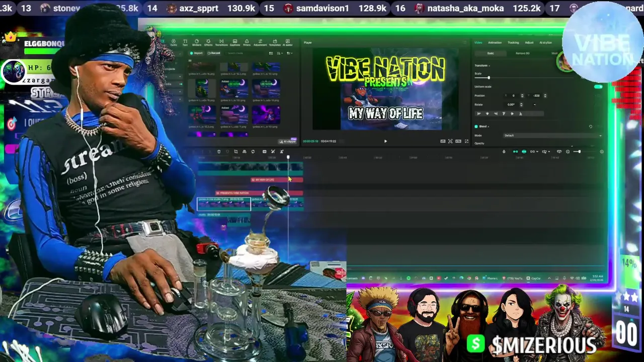Select the timeline Crop tool
Image resolution: width=644 pixels, height=362 pixels.
click(x=236, y=151)
